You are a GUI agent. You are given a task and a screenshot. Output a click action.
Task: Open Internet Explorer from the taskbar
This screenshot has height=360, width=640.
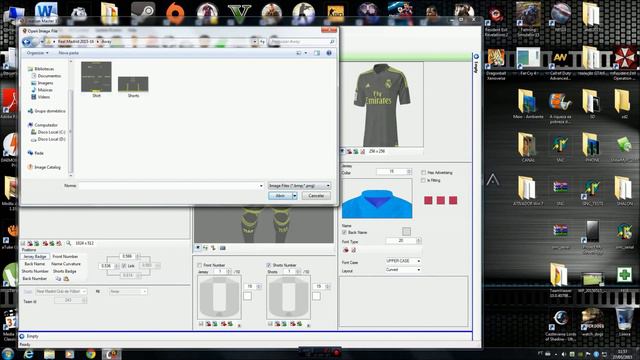[29, 353]
